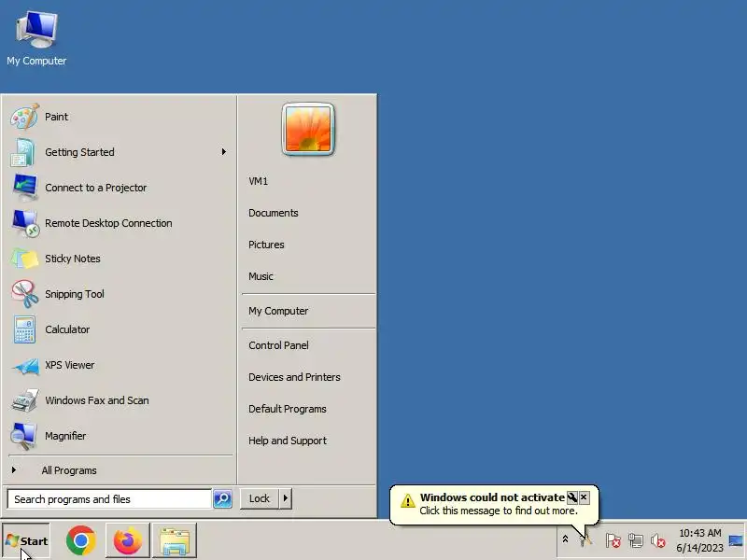Open Sticky Notes icon
The height and width of the screenshot is (560, 747).
pyautogui.click(x=24, y=259)
